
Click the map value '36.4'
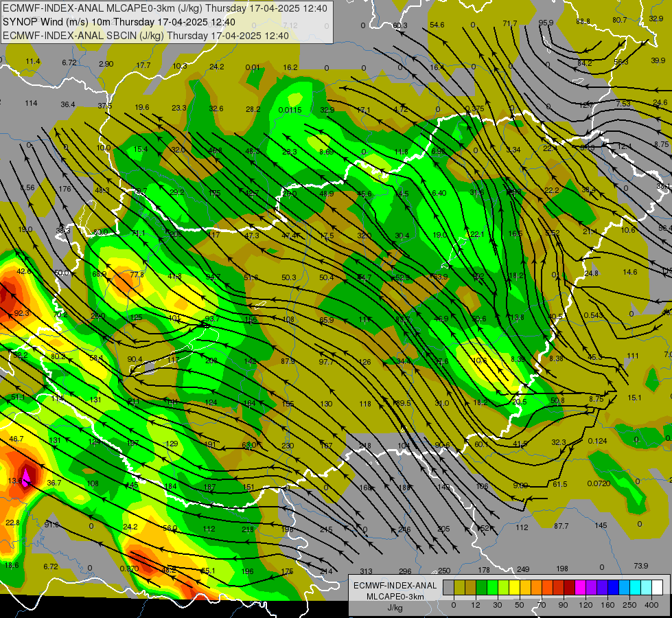tap(68, 104)
